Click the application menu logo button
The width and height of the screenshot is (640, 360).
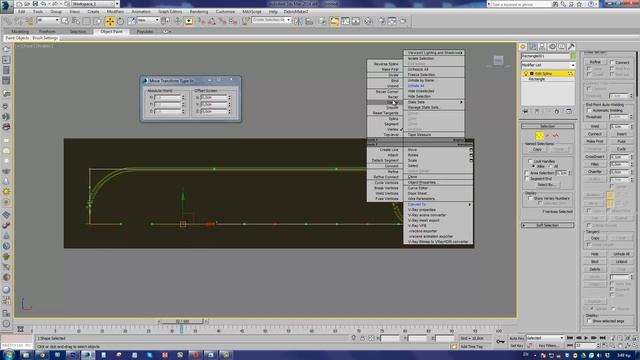[x=7, y=7]
